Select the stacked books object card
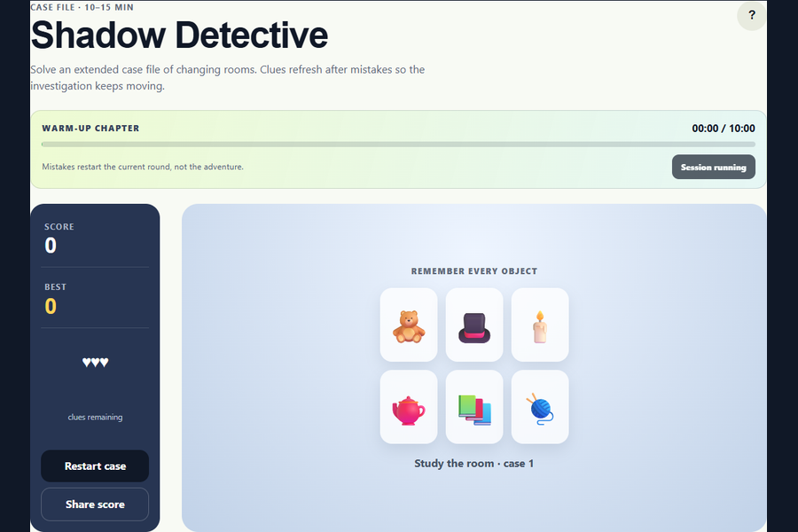This screenshot has height=532, width=798. 474,407
